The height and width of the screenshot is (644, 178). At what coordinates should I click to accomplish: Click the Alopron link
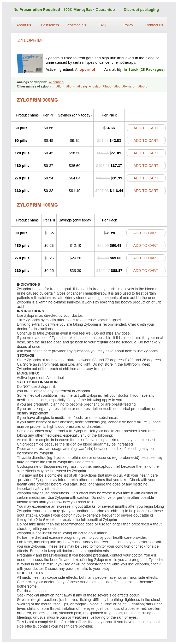tap(144, 86)
